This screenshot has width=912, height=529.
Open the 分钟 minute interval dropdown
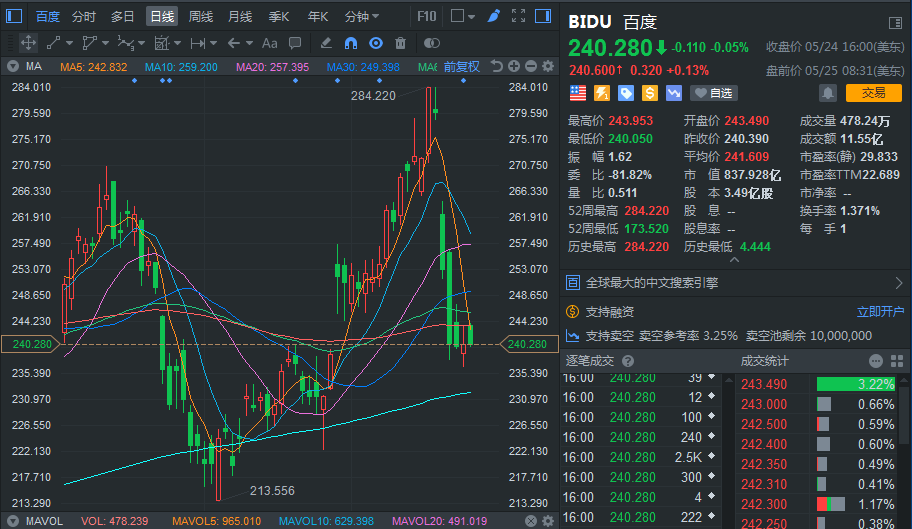(362, 16)
